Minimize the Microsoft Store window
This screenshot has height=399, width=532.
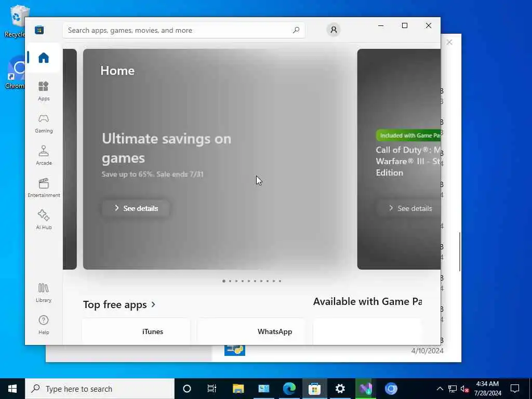(381, 26)
